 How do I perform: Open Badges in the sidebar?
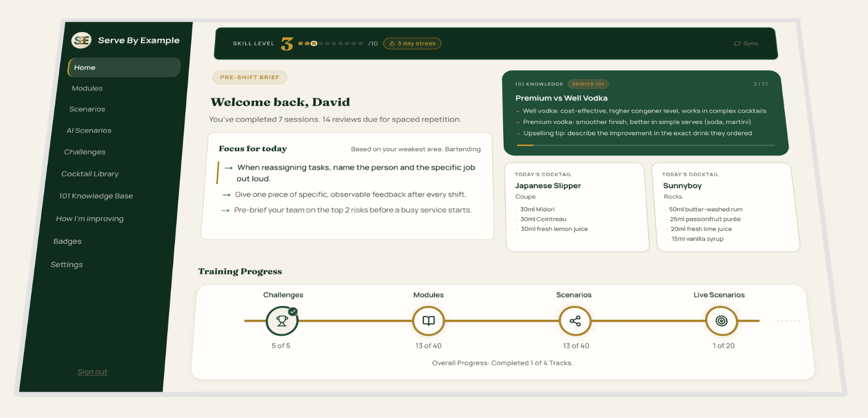coord(67,242)
